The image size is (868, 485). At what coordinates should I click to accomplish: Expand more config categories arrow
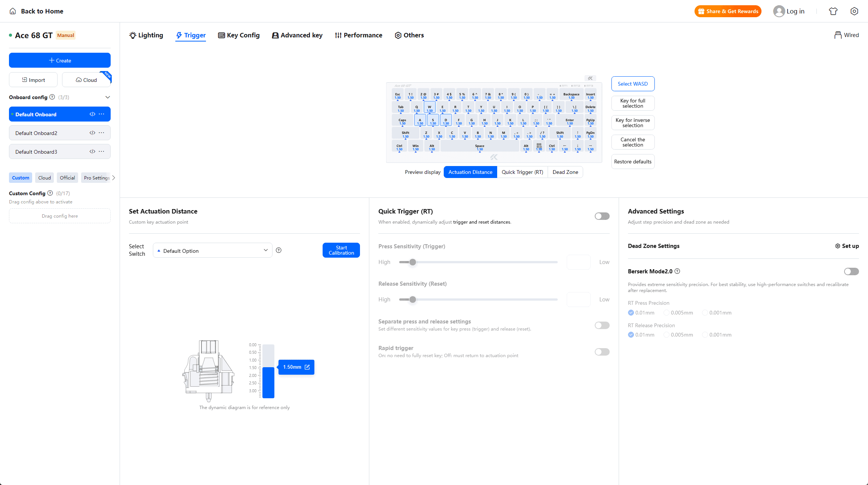coord(114,178)
